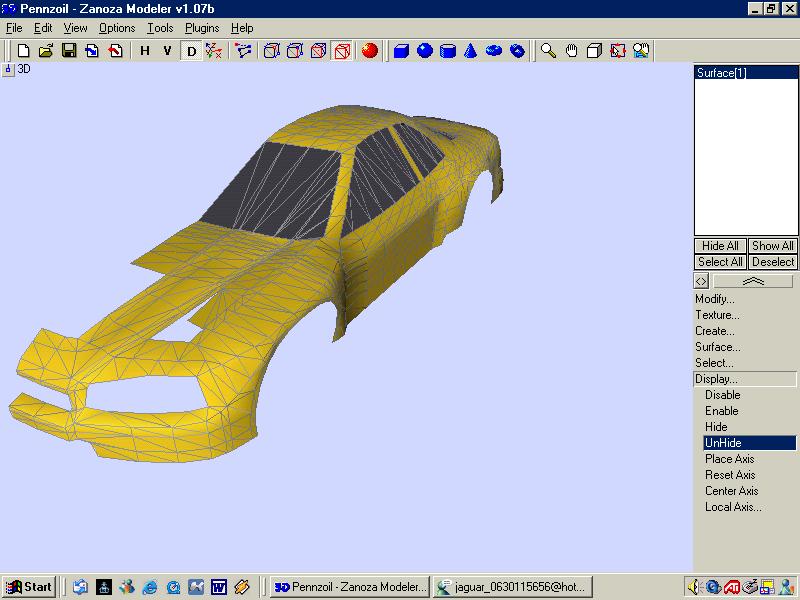Create a cone primitive from the toolbar
800x600 pixels.
pyautogui.click(x=471, y=50)
